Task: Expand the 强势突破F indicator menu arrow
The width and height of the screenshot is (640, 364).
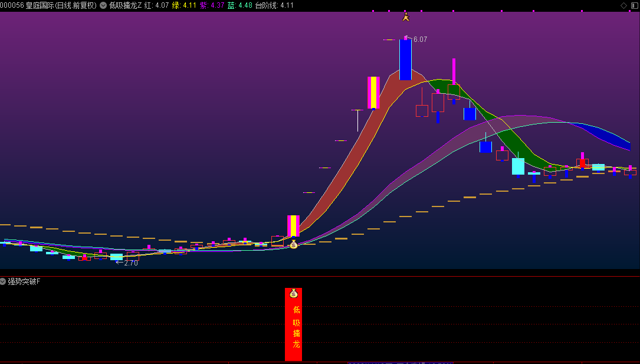Action: point(3,281)
